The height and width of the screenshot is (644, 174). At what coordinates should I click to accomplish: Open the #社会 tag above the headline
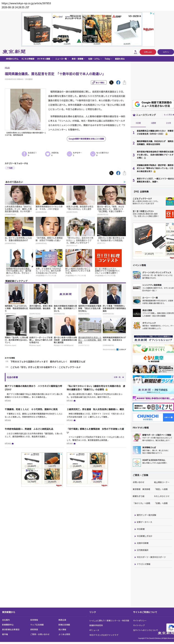click(x=7, y=68)
